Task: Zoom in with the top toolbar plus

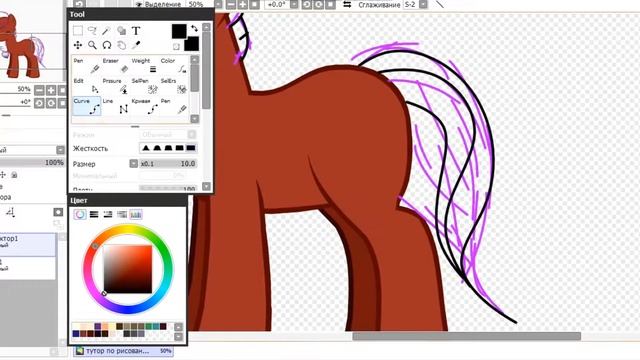Action: coord(243,4)
